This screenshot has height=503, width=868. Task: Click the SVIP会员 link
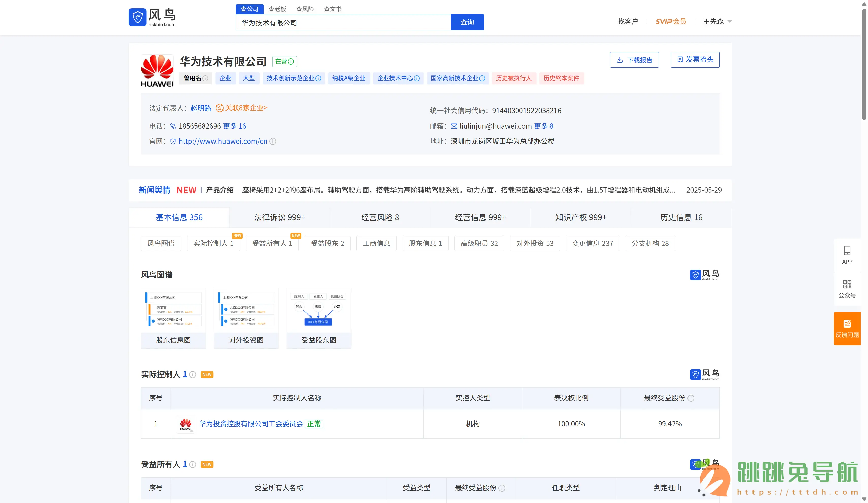[x=671, y=22]
